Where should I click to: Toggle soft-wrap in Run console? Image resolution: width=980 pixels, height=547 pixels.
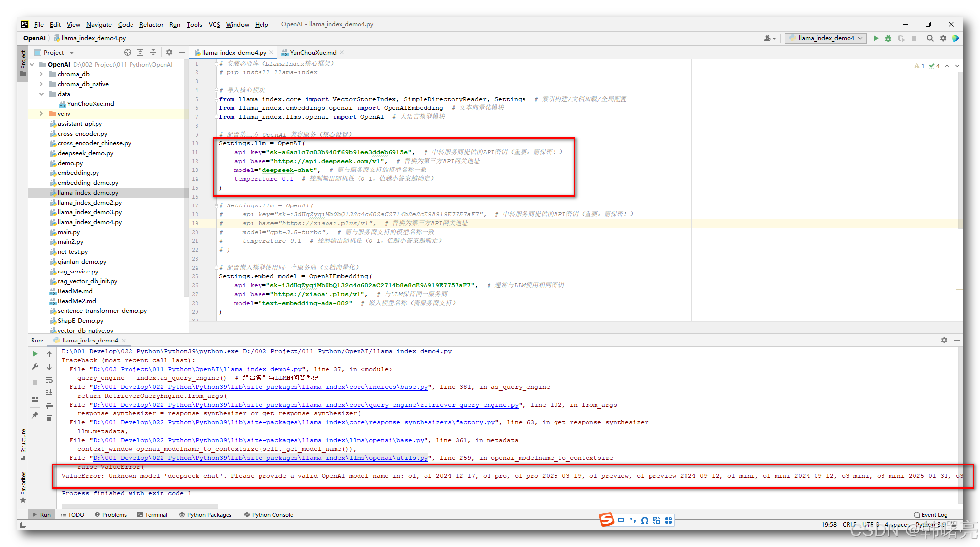coord(49,380)
